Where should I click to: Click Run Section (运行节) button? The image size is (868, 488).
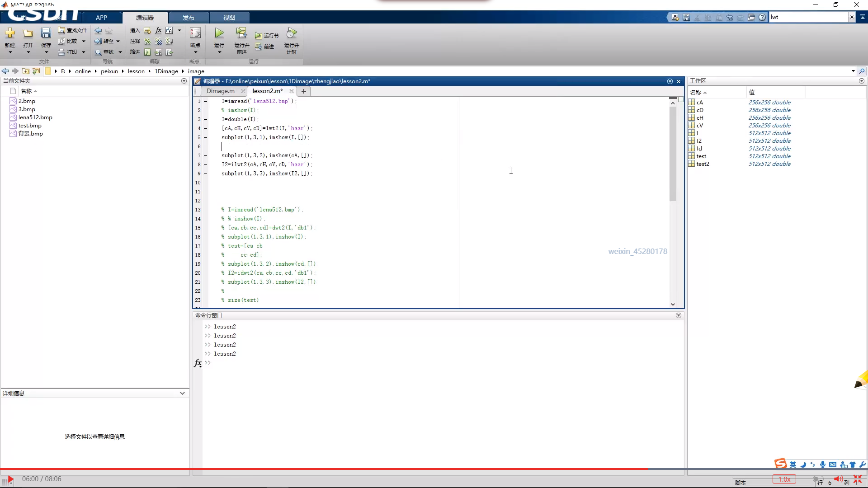[x=267, y=36]
